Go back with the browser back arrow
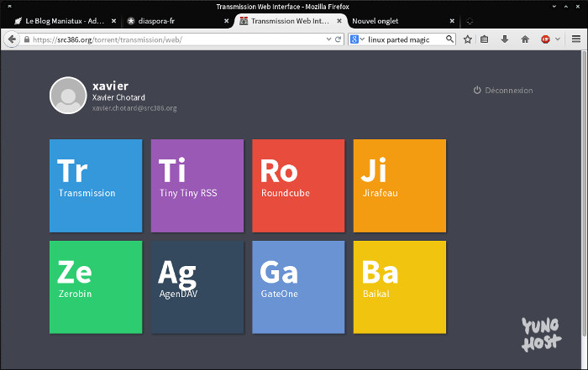Image resolution: width=588 pixels, height=370 pixels. tap(12, 39)
